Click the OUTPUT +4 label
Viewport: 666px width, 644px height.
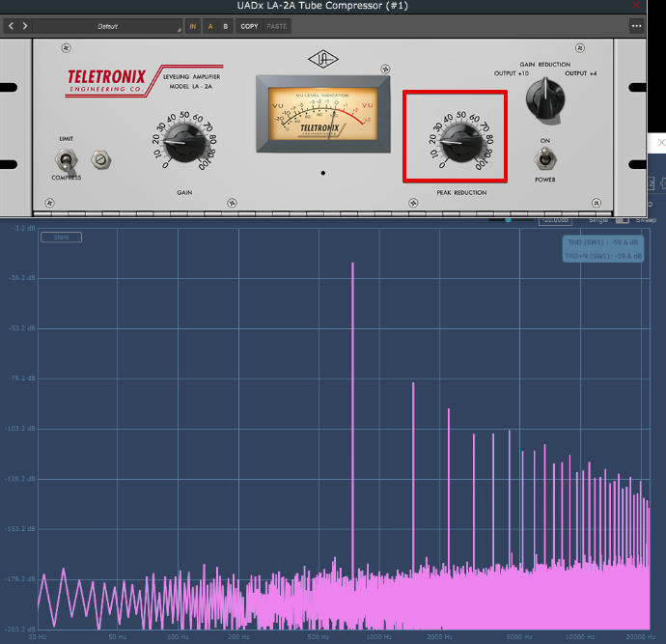coord(581,73)
